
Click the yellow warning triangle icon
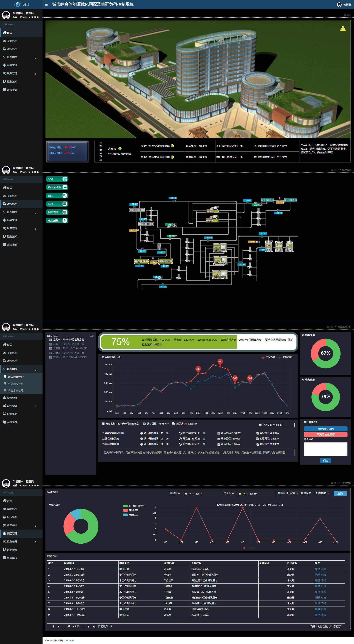point(343,28)
